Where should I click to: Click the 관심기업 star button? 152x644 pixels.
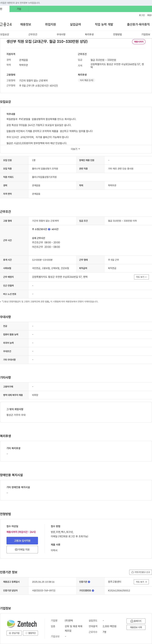point(14,633)
